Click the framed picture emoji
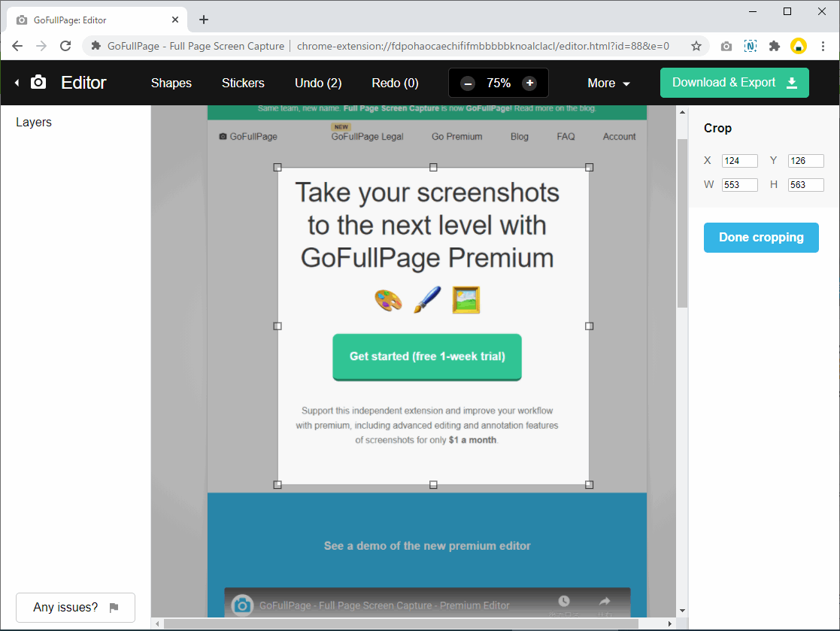The image size is (840, 631). 466,300
